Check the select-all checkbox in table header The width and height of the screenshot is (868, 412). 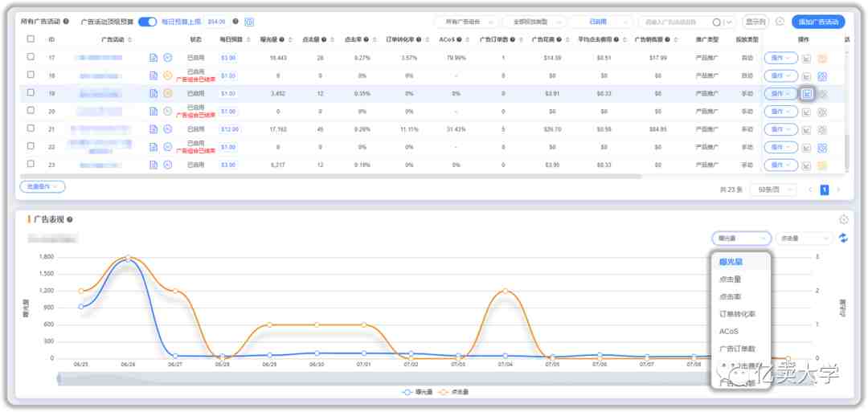(x=31, y=39)
